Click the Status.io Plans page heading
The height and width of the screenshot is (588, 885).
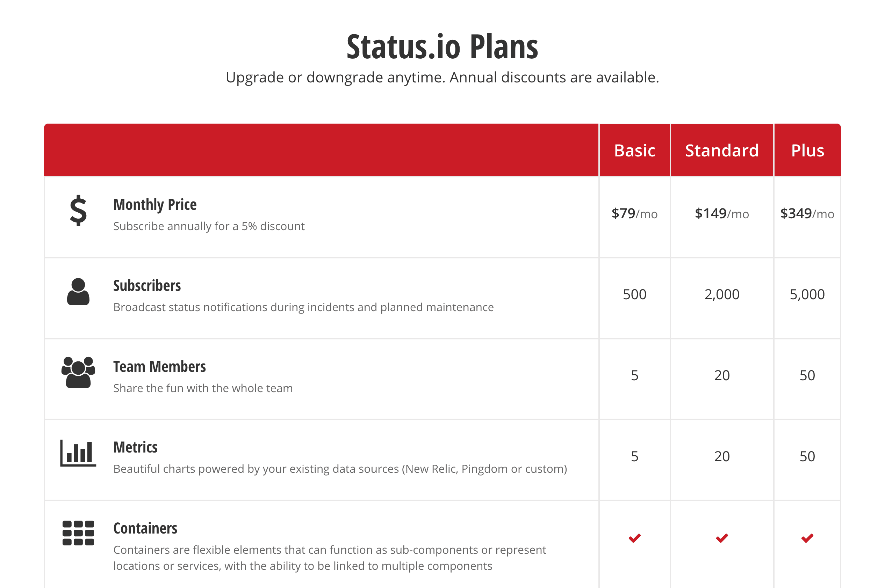pyautogui.click(x=442, y=47)
